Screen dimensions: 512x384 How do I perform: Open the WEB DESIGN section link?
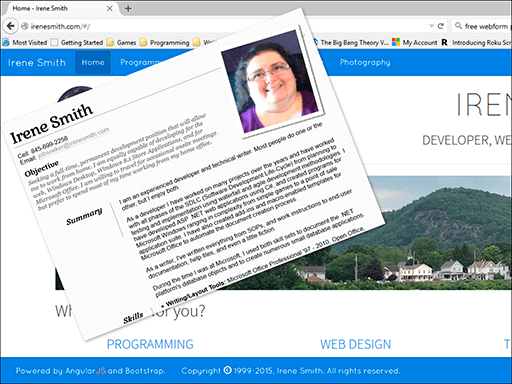tap(356, 344)
